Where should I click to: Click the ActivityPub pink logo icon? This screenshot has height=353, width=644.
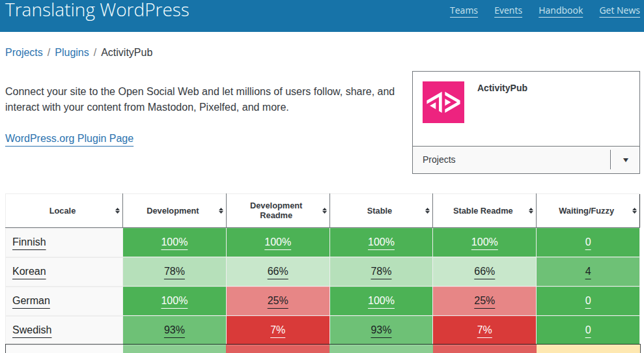pos(443,102)
